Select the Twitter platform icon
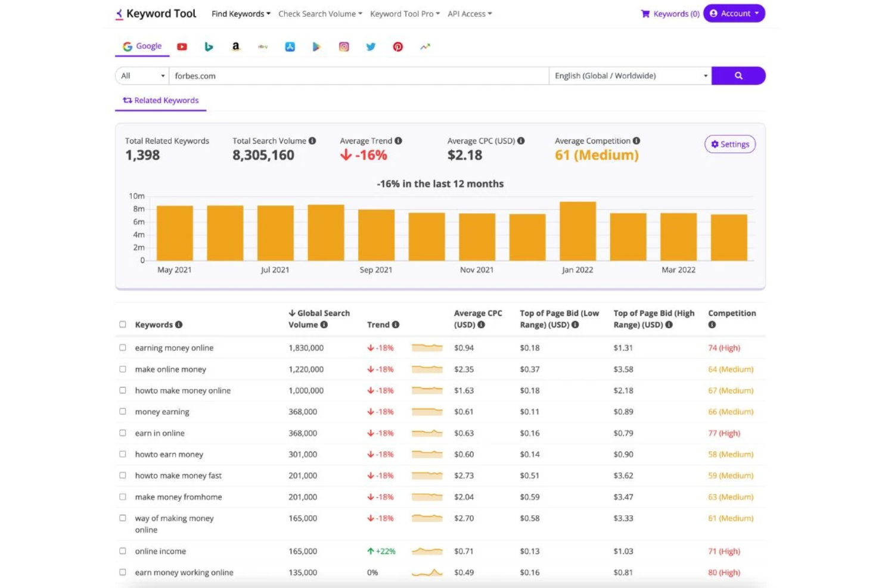882x588 pixels. [371, 46]
